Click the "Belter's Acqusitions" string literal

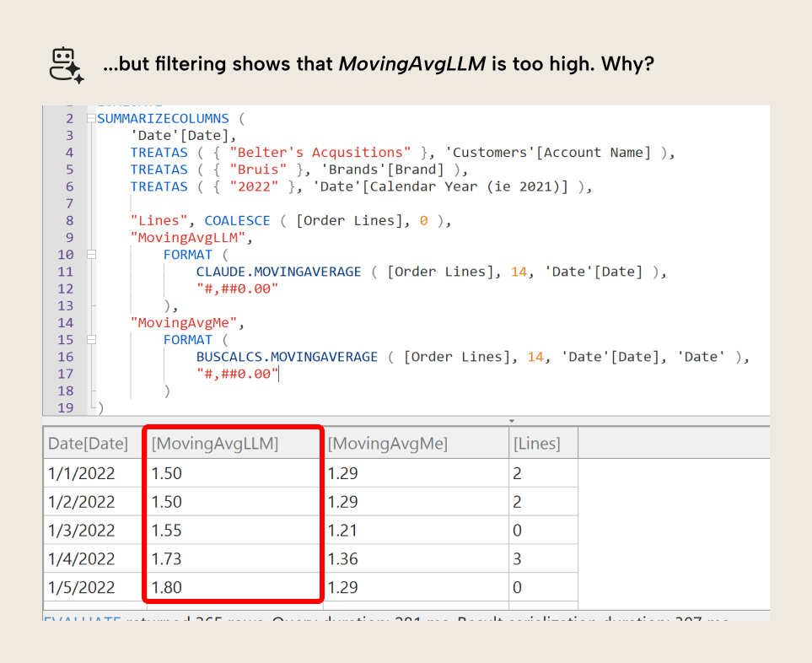click(320, 153)
